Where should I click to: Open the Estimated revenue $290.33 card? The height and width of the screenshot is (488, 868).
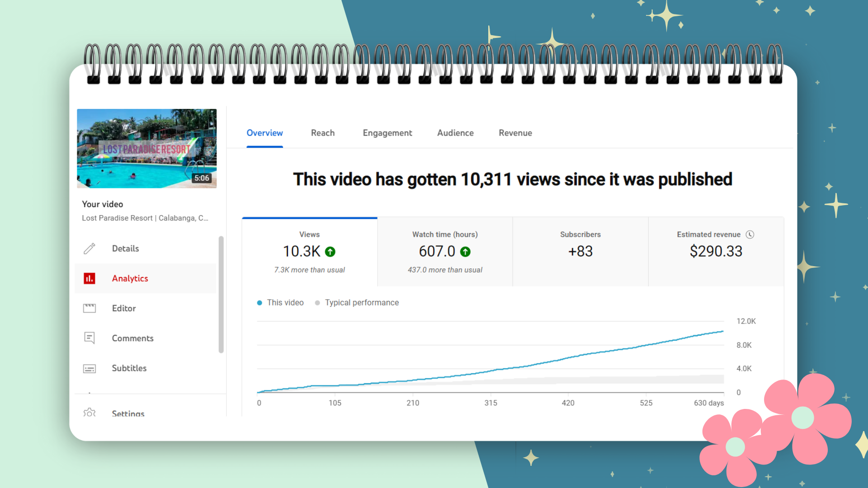[716, 252]
